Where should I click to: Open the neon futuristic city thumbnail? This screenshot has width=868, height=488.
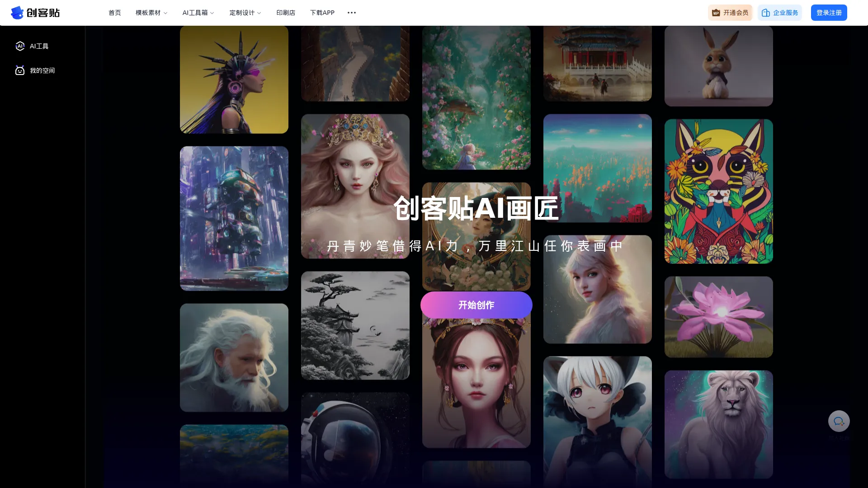tap(234, 218)
